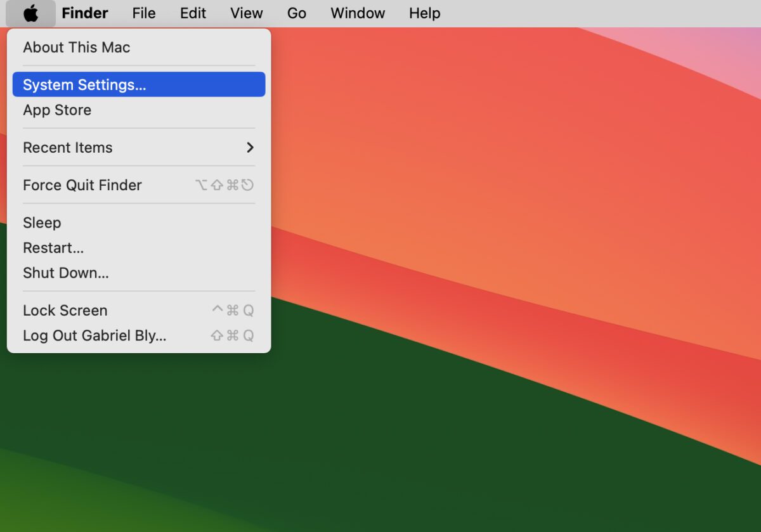The height and width of the screenshot is (532, 761).
Task: Open the File menu
Action: point(144,13)
